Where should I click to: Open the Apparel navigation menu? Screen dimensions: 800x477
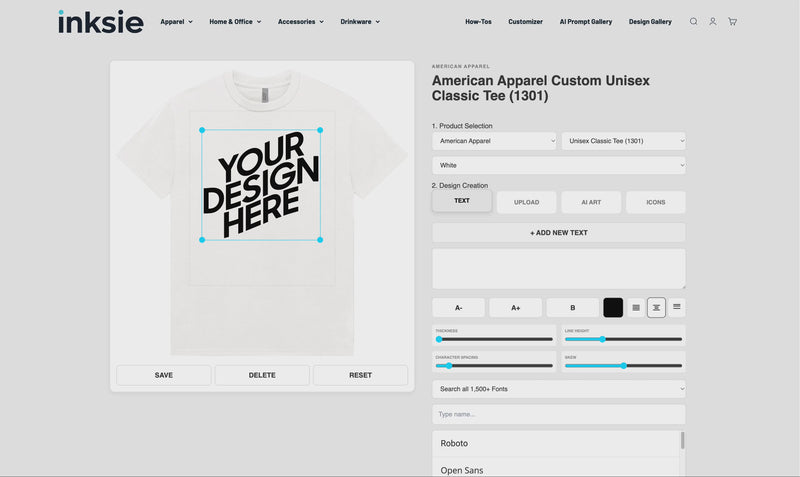pos(176,21)
